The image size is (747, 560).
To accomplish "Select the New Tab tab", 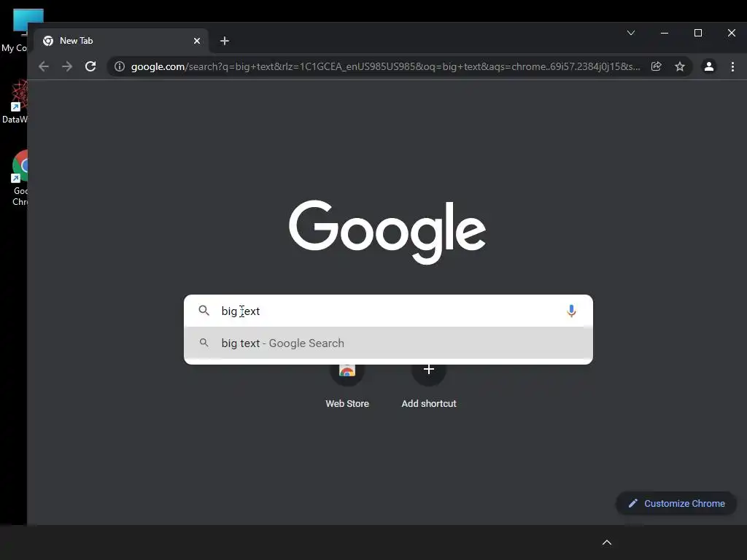I will tap(121, 41).
